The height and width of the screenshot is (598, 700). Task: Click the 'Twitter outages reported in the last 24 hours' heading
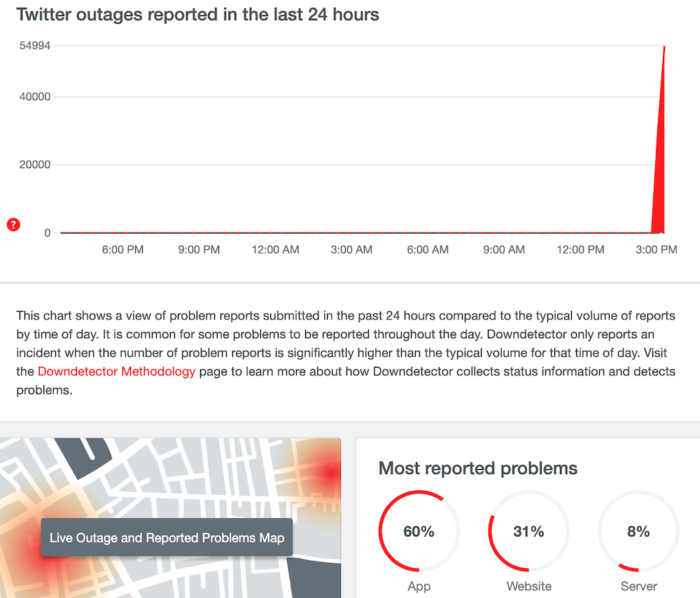(198, 15)
